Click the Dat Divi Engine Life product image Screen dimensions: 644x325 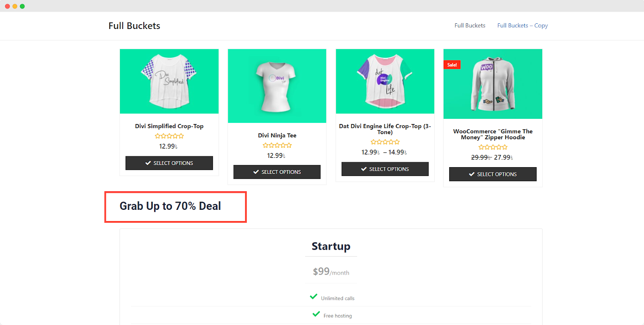[x=385, y=81]
